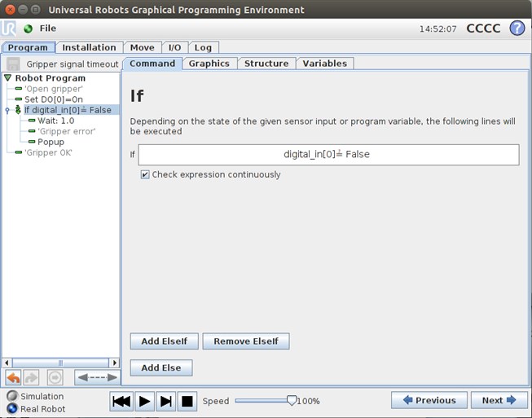Screen dimensions: 532x418
Task: Select the Set DO[0]=On line
Action: point(54,99)
